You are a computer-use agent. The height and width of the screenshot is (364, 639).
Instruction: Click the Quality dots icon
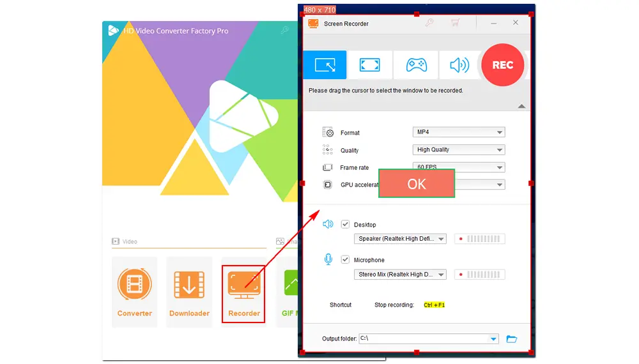[x=328, y=150]
